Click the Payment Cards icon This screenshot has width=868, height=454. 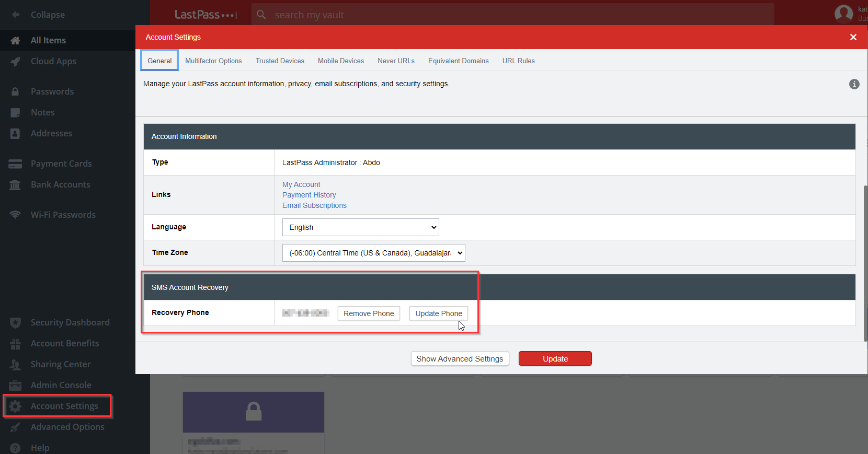15,164
